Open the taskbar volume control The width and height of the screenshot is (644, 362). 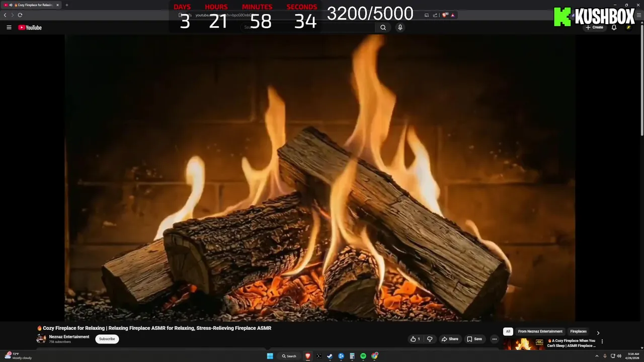[619, 356]
